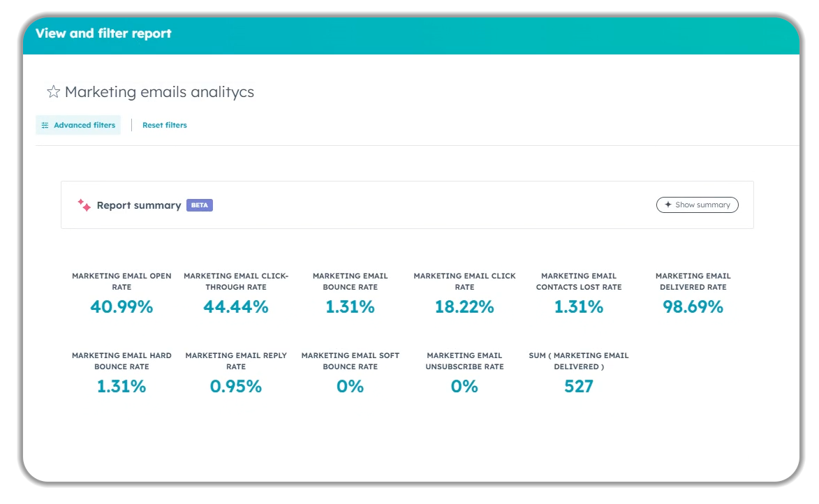Select the 527 delivered sum value
Image resolution: width=819 pixels, height=504 pixels.
pos(579,387)
